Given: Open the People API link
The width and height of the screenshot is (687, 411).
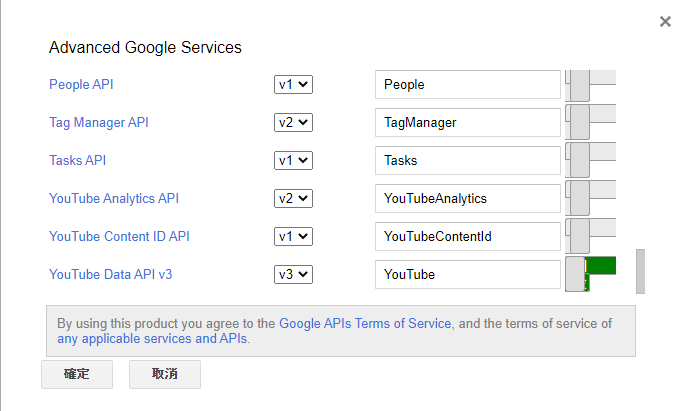Looking at the screenshot, I should pos(81,84).
